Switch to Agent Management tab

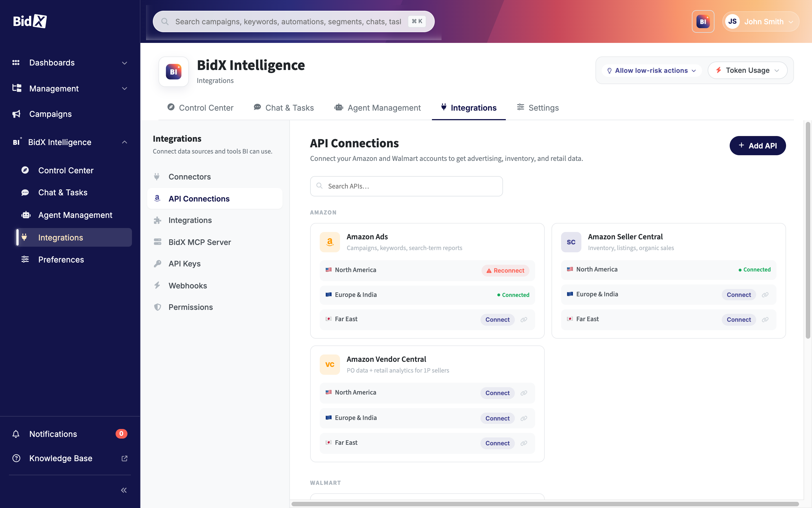[377, 108]
